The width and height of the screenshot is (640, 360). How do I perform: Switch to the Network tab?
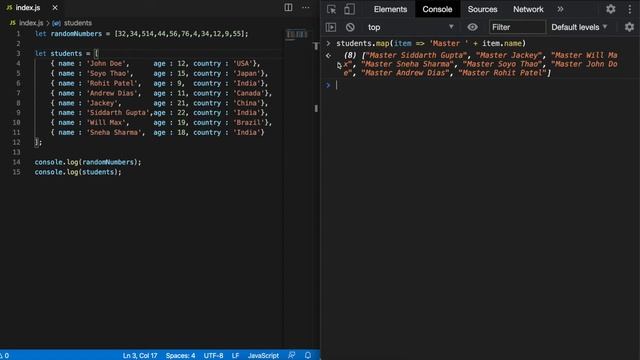pos(528,9)
